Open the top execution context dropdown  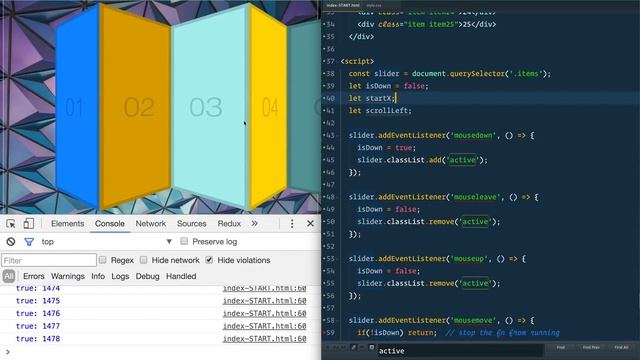click(x=107, y=242)
